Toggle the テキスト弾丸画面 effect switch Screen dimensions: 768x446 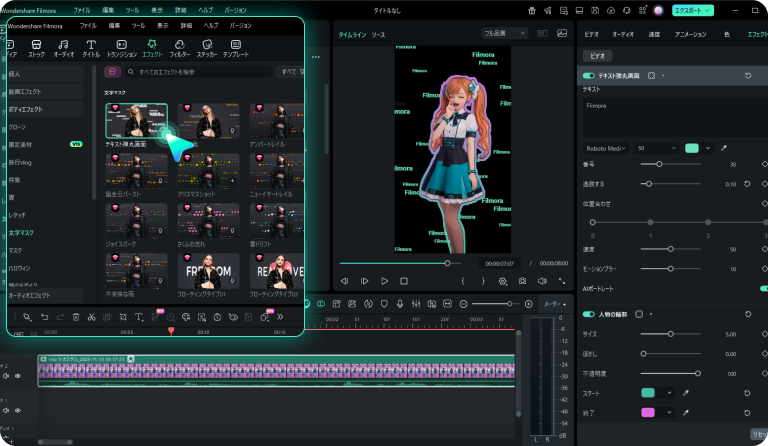[x=588, y=75]
